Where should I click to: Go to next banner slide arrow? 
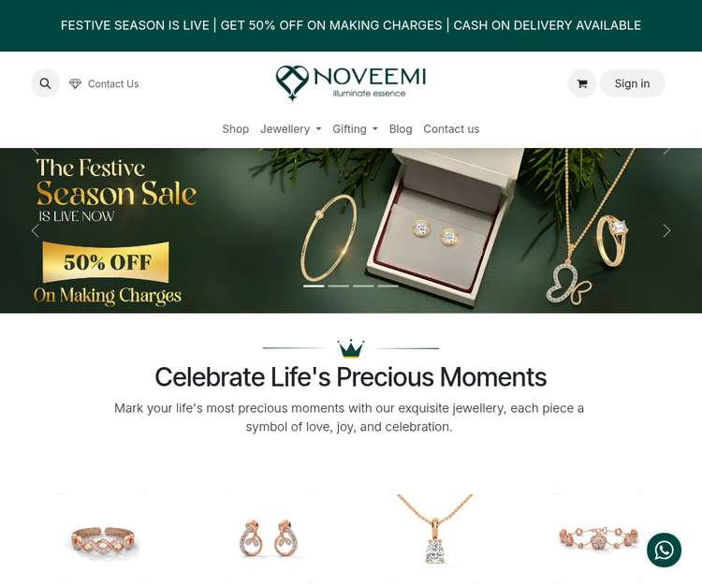pyautogui.click(x=666, y=230)
